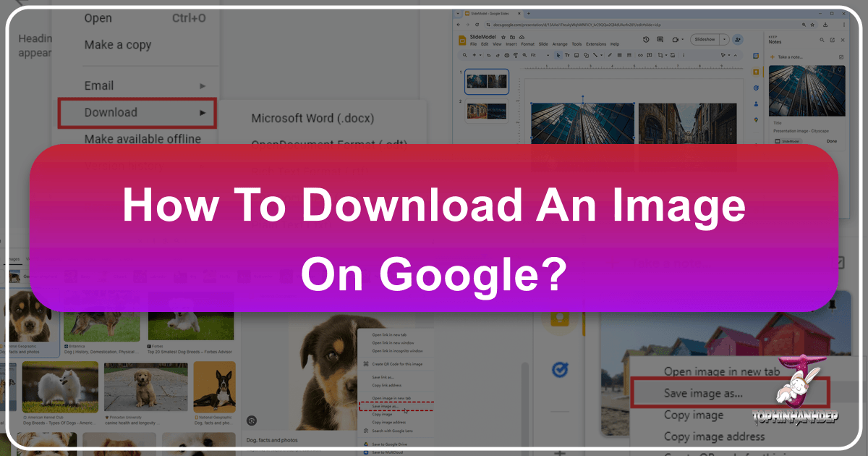Click the insert image icon in the toolbar
The width and height of the screenshot is (868, 456).
tap(576, 54)
